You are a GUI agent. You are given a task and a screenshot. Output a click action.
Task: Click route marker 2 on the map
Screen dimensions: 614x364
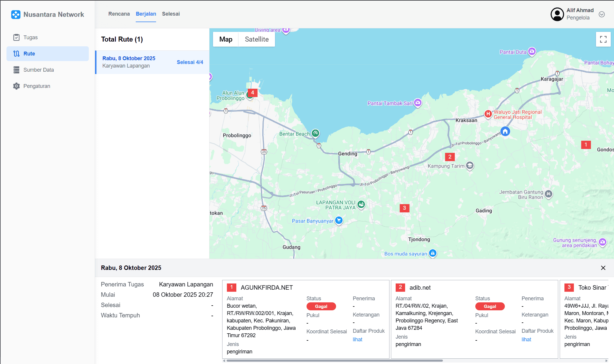tap(450, 157)
